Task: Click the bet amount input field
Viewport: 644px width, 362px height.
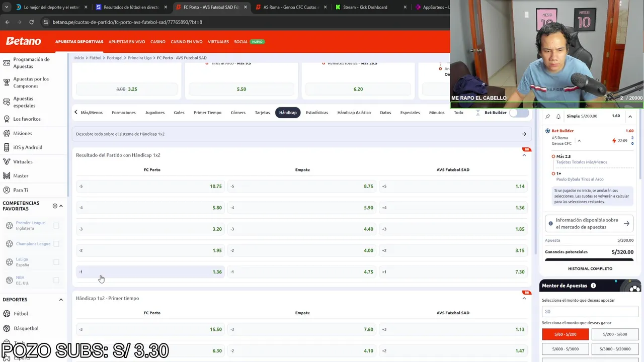Action: pyautogui.click(x=590, y=312)
